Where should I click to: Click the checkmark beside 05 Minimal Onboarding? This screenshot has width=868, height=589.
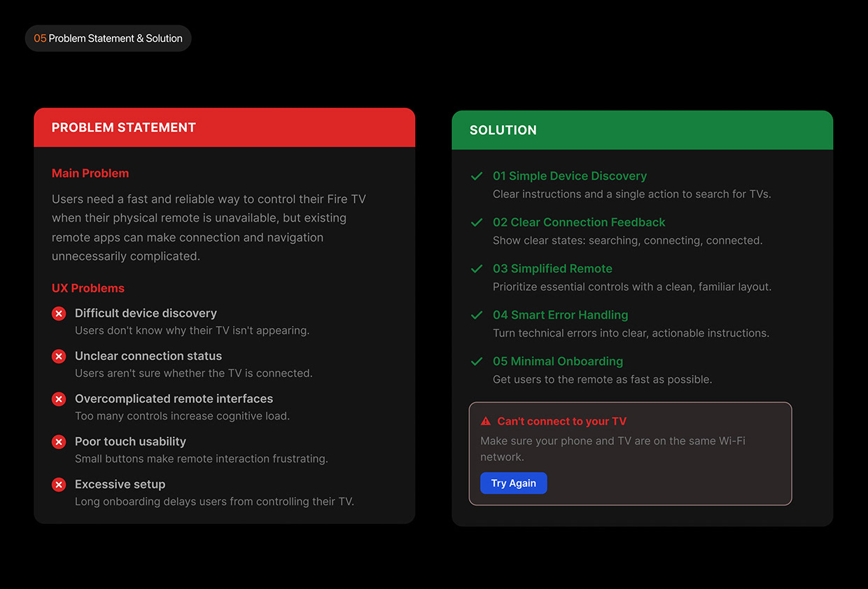[477, 361]
